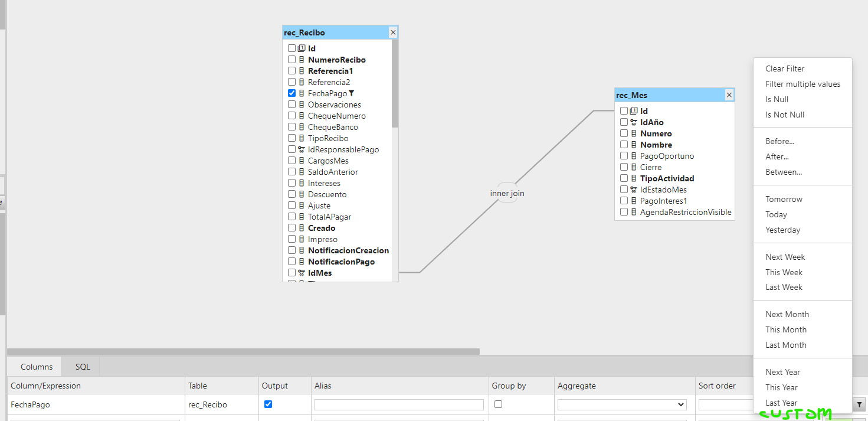Click Filter multiple values
868x421 pixels.
pyautogui.click(x=803, y=84)
